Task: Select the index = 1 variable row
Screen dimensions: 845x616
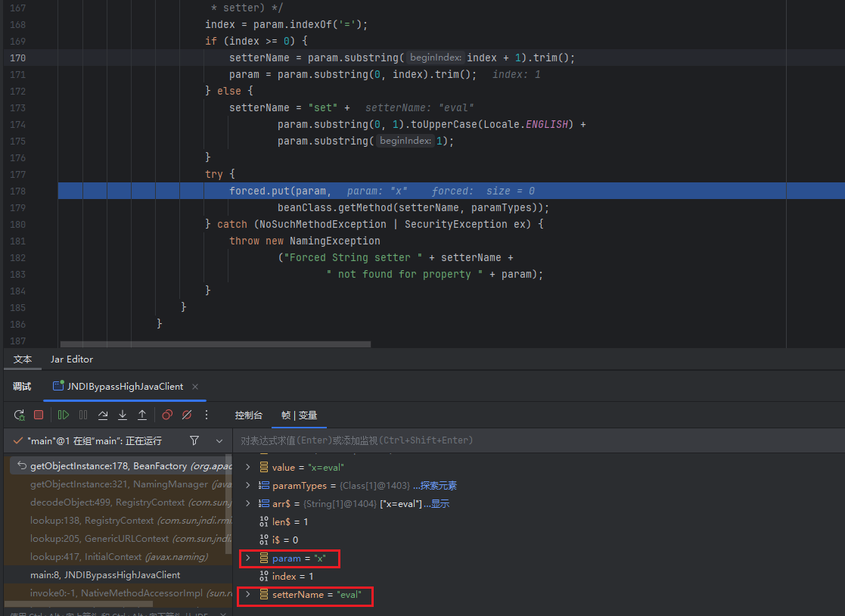Action: (539, 577)
